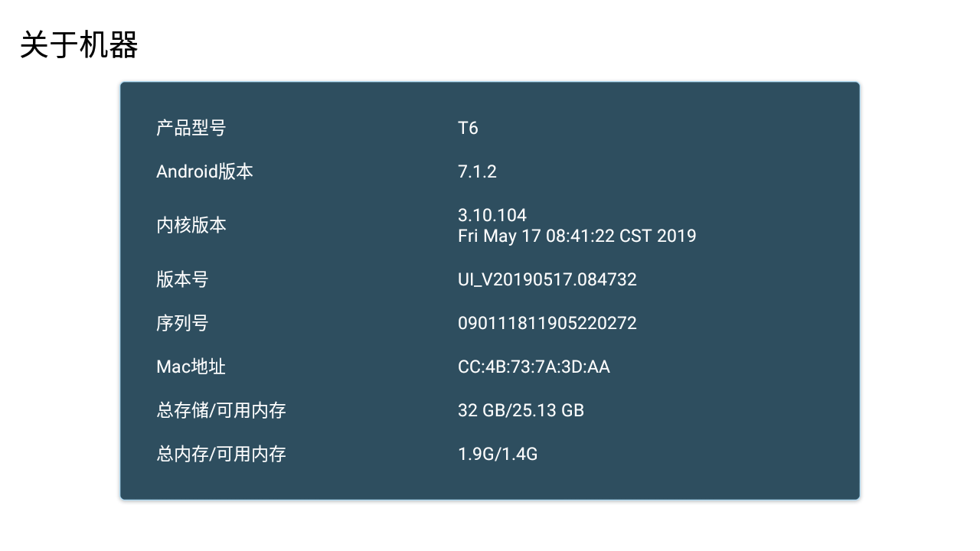Click the 7.1.2 Android version value
The image size is (980, 551).
[477, 171]
